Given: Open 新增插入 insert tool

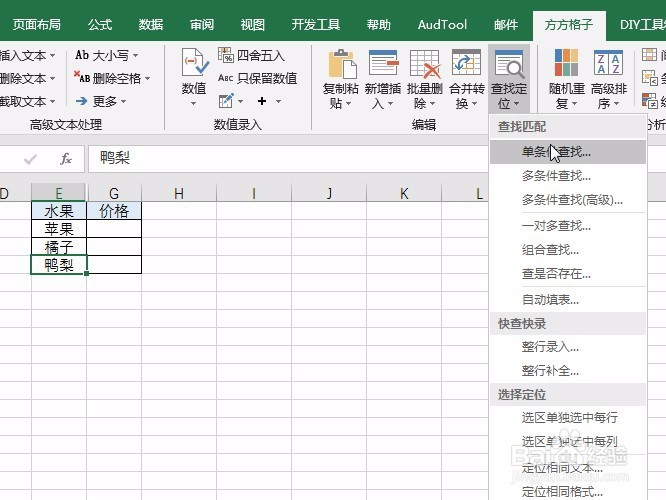Looking at the screenshot, I should (383, 64).
